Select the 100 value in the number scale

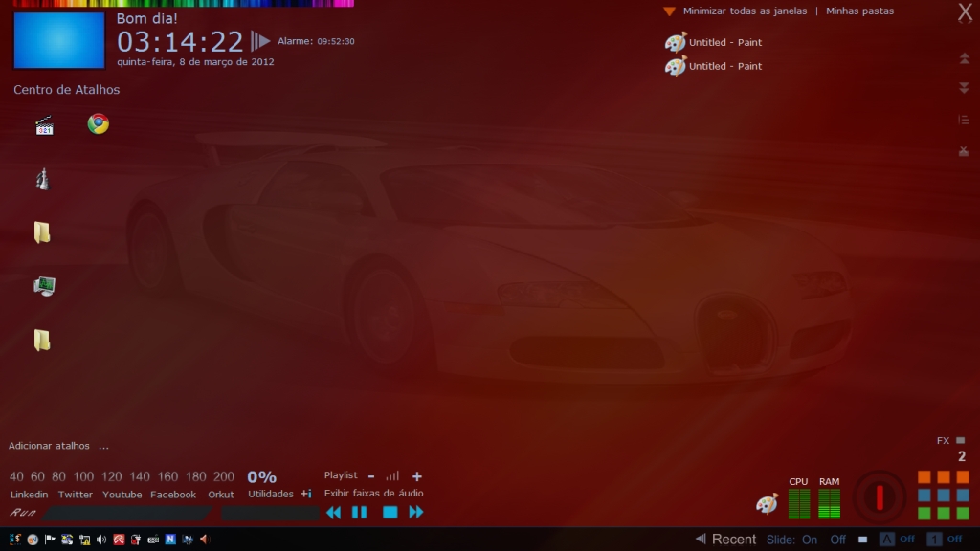83,476
